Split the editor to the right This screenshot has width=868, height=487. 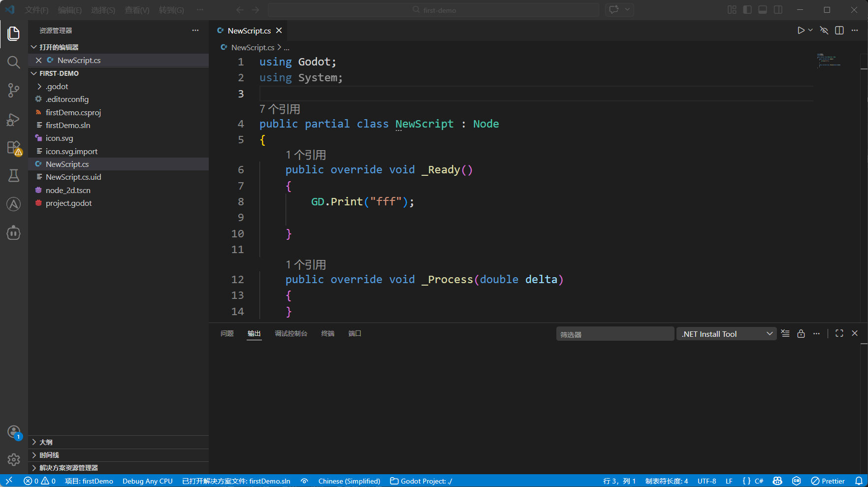(839, 31)
